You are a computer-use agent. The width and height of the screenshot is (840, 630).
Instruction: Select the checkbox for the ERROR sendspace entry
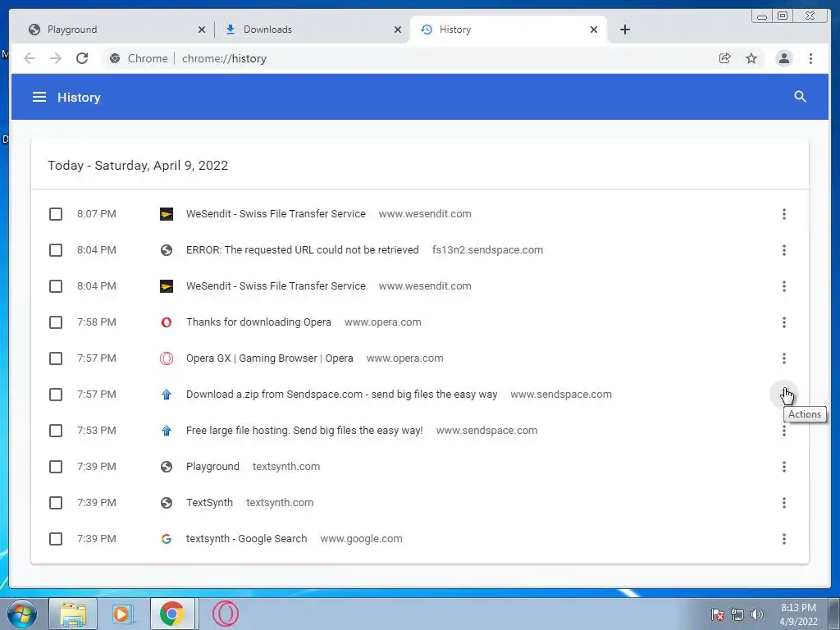pyautogui.click(x=56, y=250)
